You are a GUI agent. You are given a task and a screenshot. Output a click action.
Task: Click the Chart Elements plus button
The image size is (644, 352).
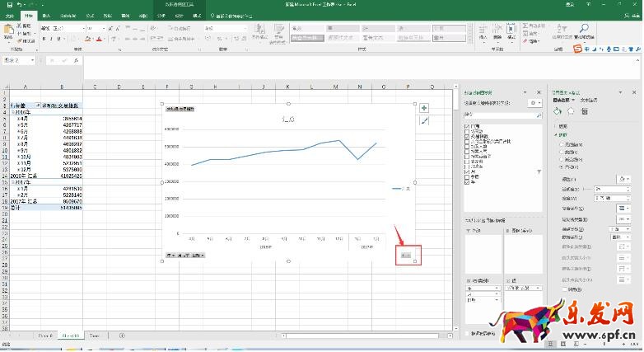click(424, 108)
